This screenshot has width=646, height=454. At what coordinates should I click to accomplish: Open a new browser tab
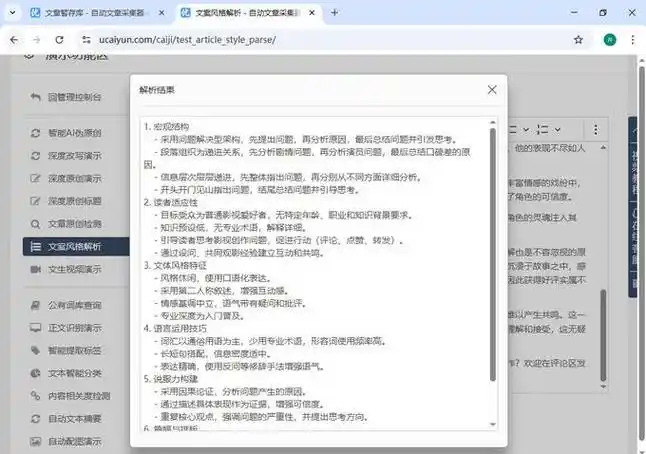pyautogui.click(x=335, y=13)
